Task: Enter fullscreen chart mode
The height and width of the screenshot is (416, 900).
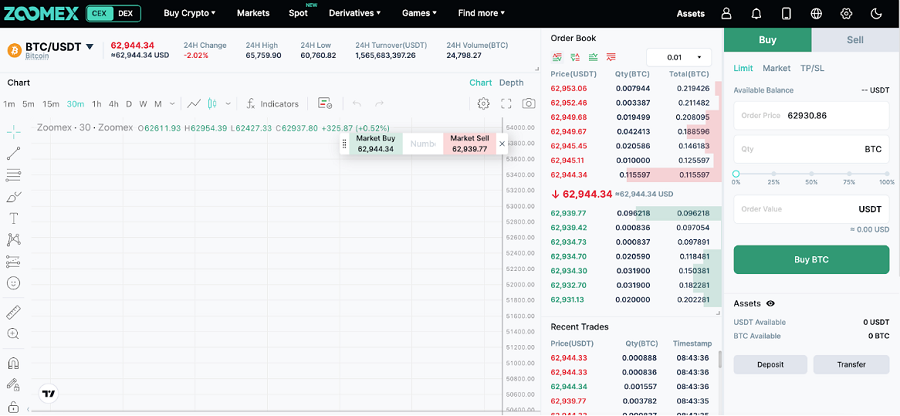Action: (x=506, y=104)
